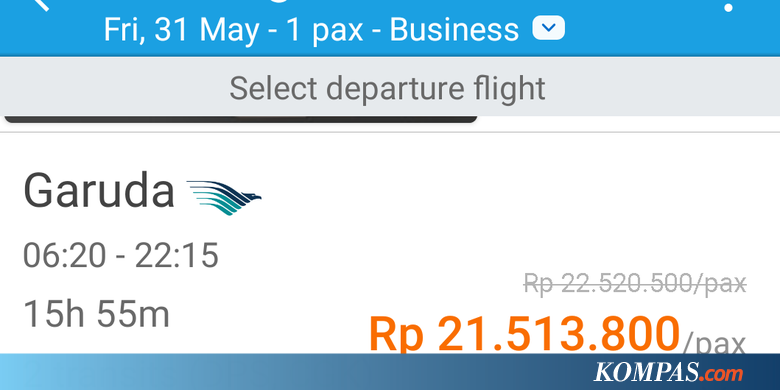The height and width of the screenshot is (390, 780).
Task: Choose the Rp 21.513.800 discounted fare
Action: [x=524, y=334]
